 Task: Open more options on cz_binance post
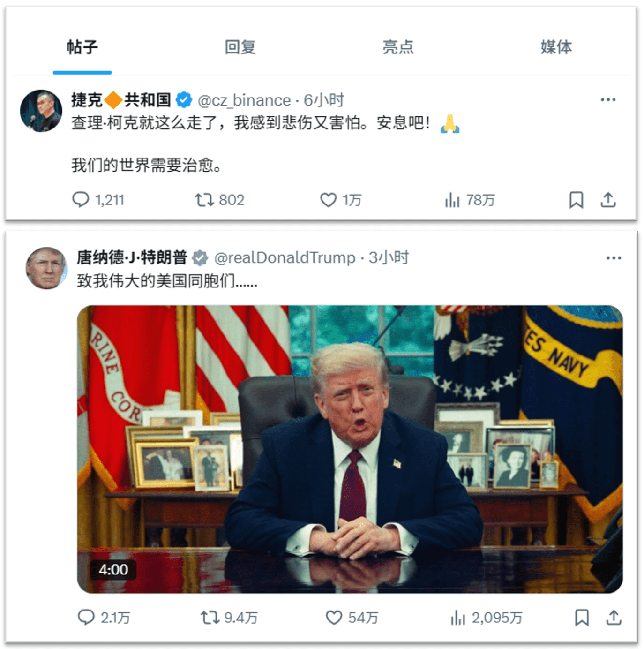608,99
